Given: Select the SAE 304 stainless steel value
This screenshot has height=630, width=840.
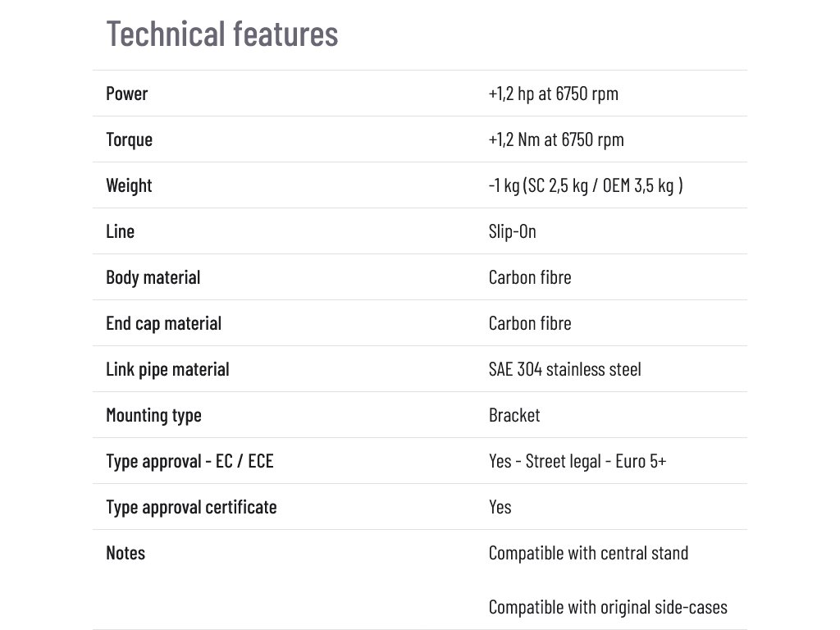Looking at the screenshot, I should point(564,369).
